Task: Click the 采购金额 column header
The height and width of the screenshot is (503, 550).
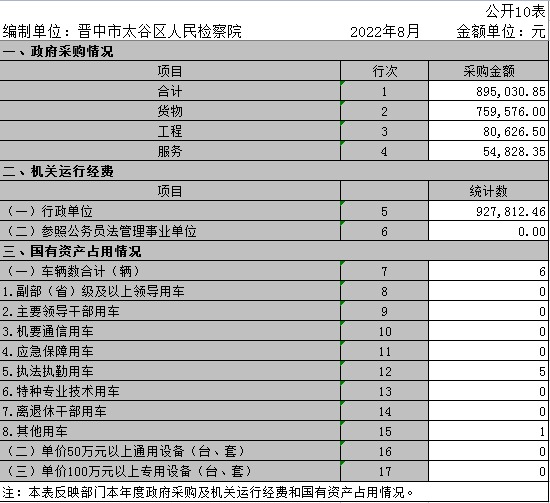Action: tap(488, 71)
